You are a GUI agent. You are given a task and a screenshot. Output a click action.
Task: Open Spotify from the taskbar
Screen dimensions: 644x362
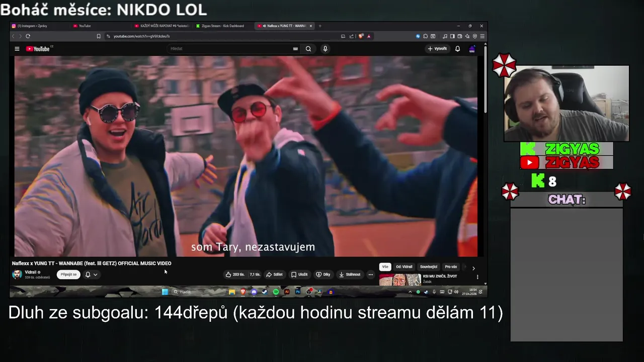point(276,292)
